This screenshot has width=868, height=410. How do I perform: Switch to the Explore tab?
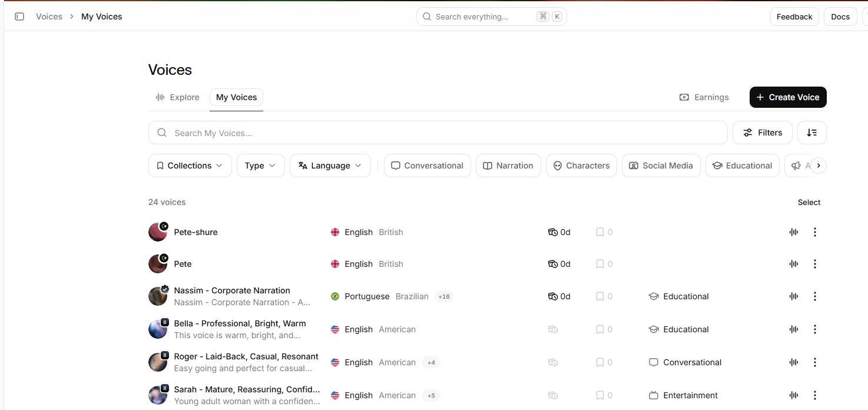[x=178, y=97]
